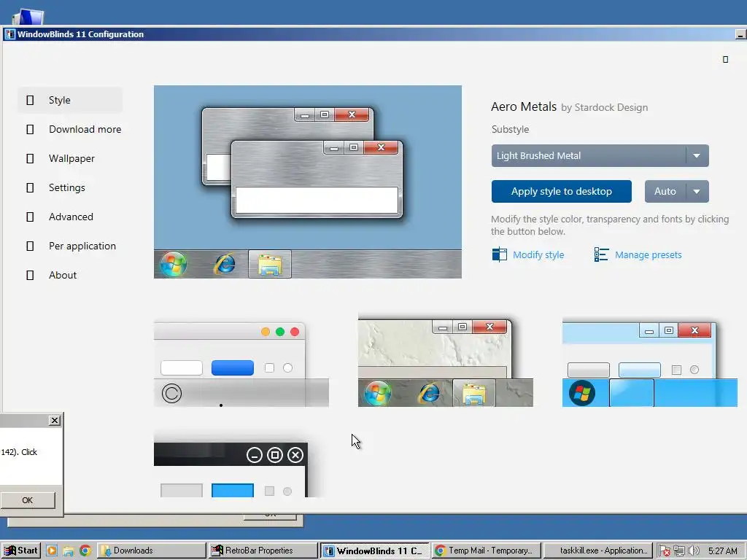Click the Modify style icon
The image size is (747, 560).
(x=499, y=254)
